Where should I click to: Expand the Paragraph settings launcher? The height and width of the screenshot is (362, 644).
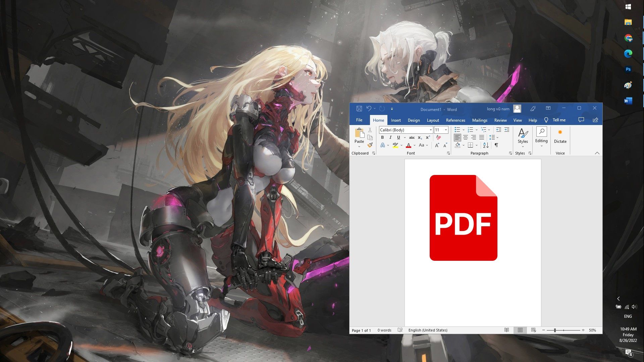pos(511,153)
